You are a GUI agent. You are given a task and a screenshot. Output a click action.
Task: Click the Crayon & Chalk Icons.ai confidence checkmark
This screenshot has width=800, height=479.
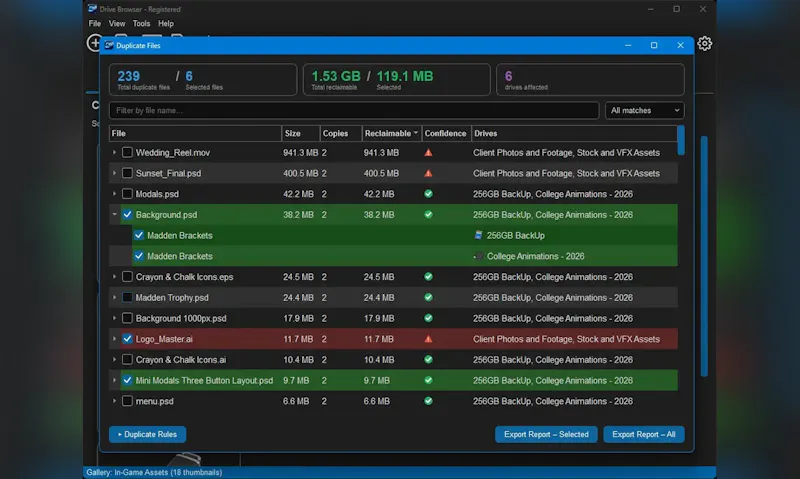point(428,360)
